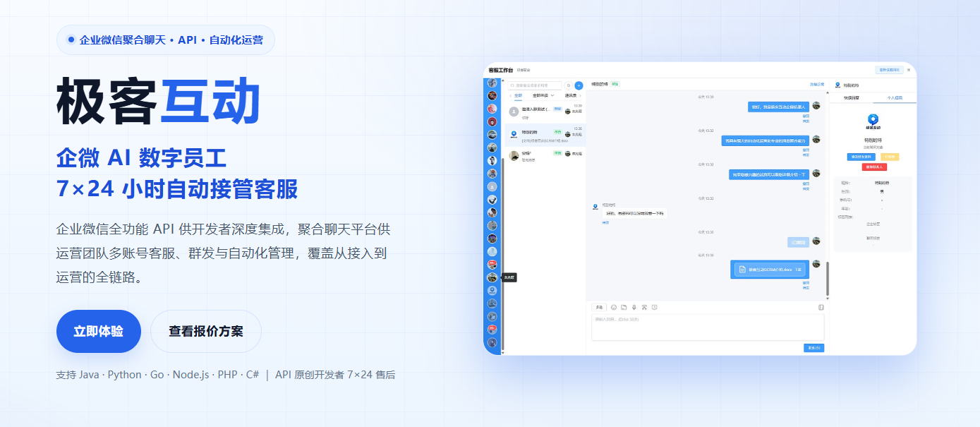Screen dimensions: 980x427
Task: Click the left chevron before the 全部 tab
Action: pos(510,95)
